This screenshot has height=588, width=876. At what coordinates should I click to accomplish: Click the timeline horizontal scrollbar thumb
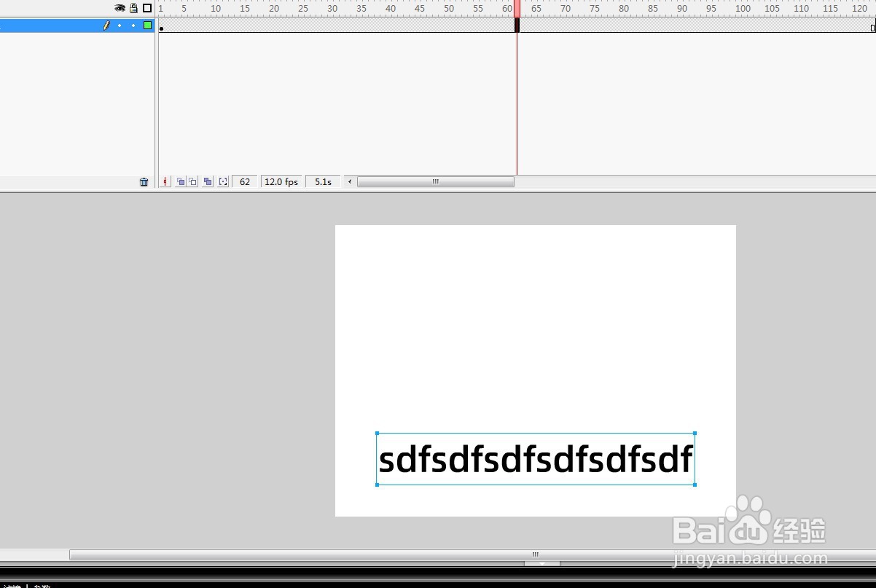coord(436,181)
